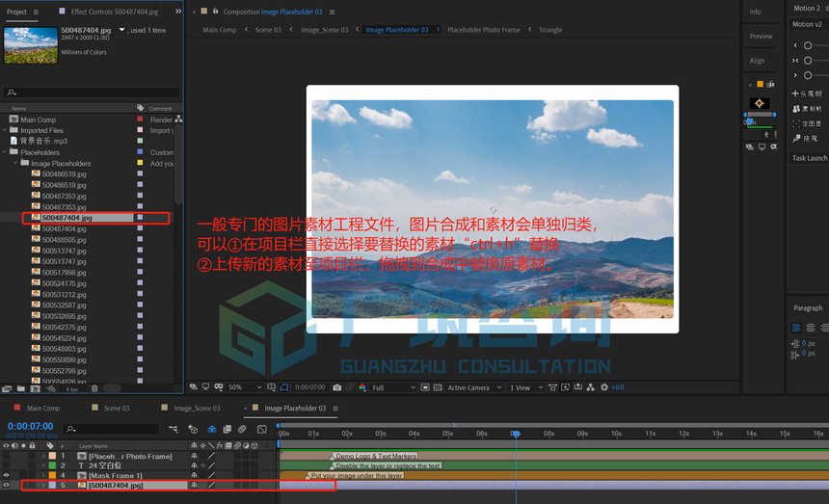Align paragraph text left
This screenshot has width=829, height=504.
coord(796,328)
